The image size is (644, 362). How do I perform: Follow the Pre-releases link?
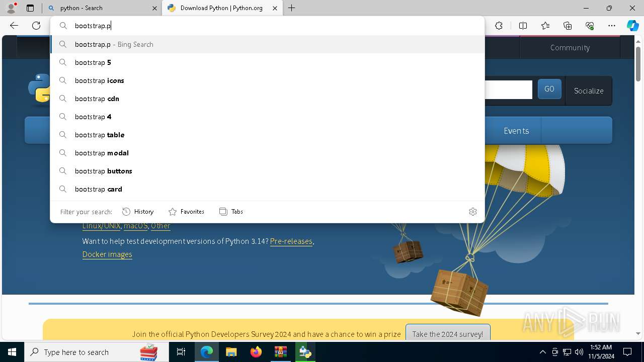pyautogui.click(x=291, y=241)
